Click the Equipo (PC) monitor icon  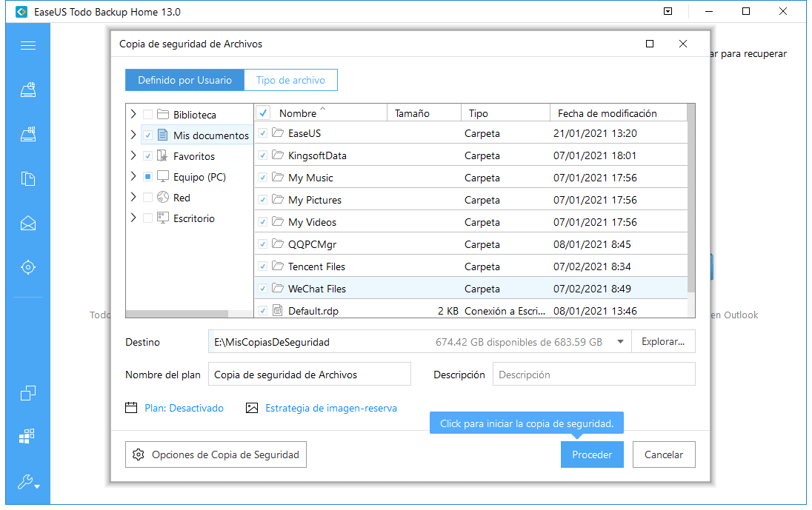[163, 176]
